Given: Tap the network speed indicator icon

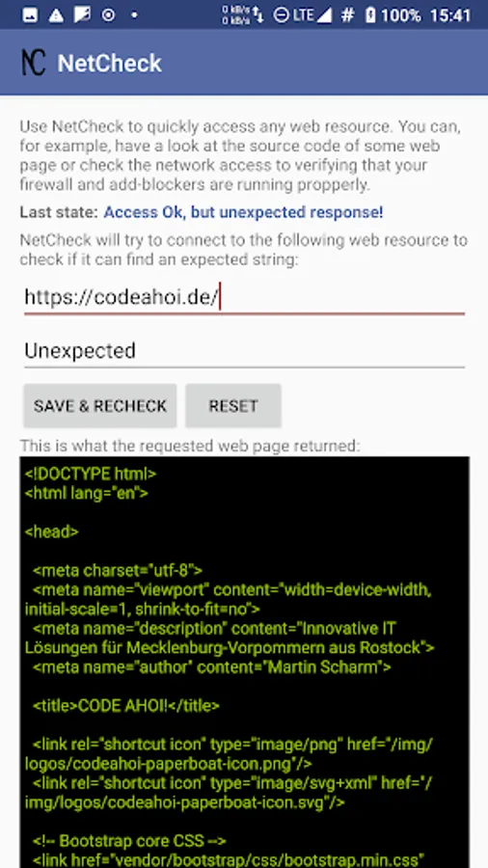Looking at the screenshot, I should click(x=243, y=14).
